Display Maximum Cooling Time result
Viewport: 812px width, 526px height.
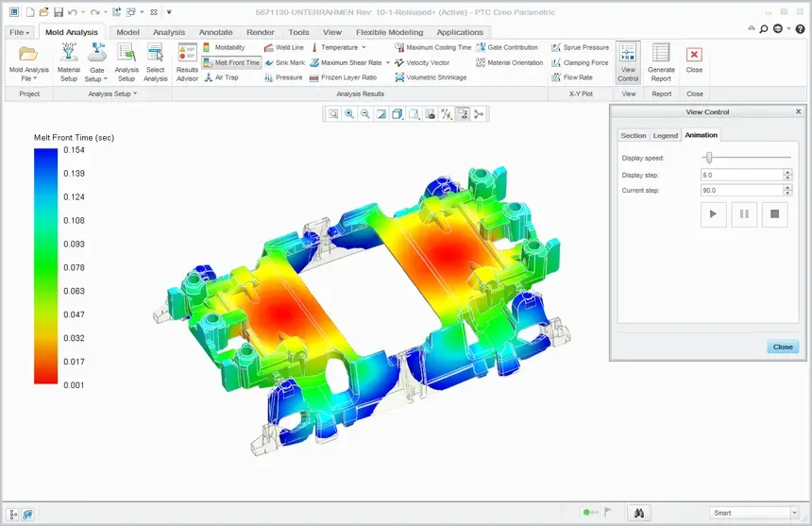click(x=433, y=47)
